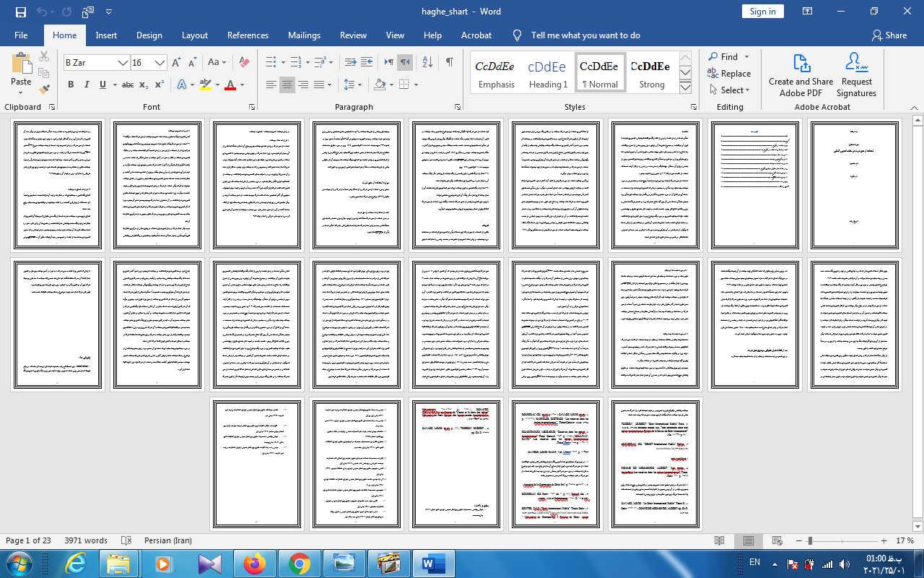Toggle Bold formatting
This screenshot has width=924, height=578.
(71, 85)
